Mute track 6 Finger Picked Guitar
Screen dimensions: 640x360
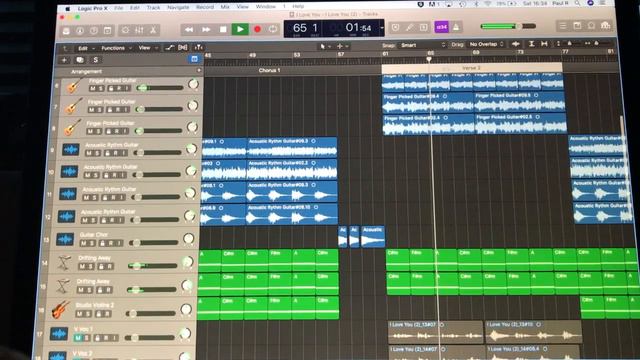tap(93, 89)
